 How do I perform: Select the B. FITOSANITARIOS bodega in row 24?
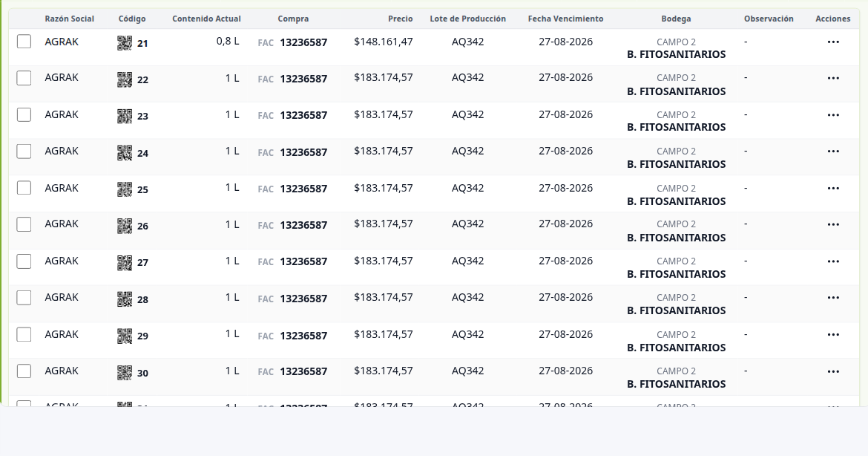pos(676,164)
